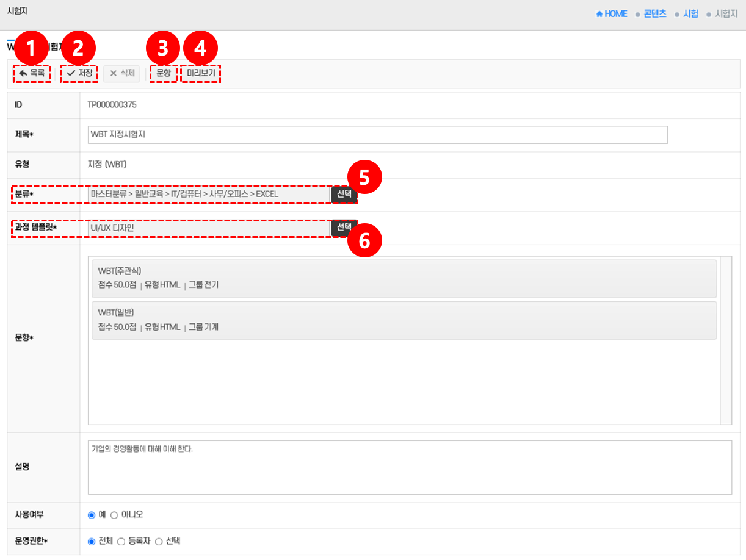
Task: Select 예 radio for 사용여부
Action: point(92,515)
